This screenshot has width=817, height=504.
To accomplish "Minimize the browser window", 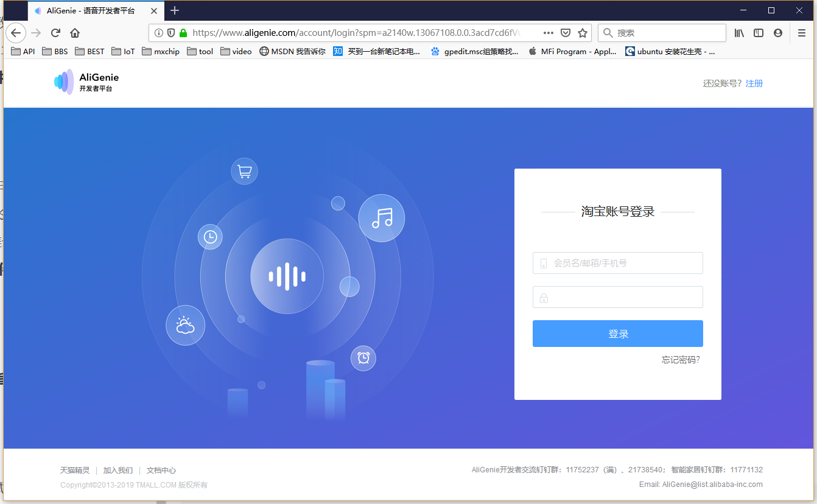I will [x=743, y=10].
